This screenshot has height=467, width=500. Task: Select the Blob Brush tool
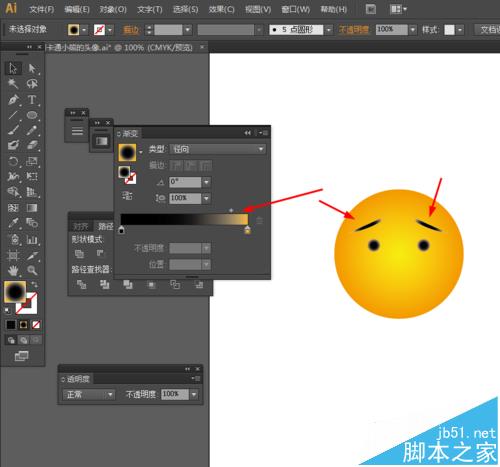click(13, 145)
